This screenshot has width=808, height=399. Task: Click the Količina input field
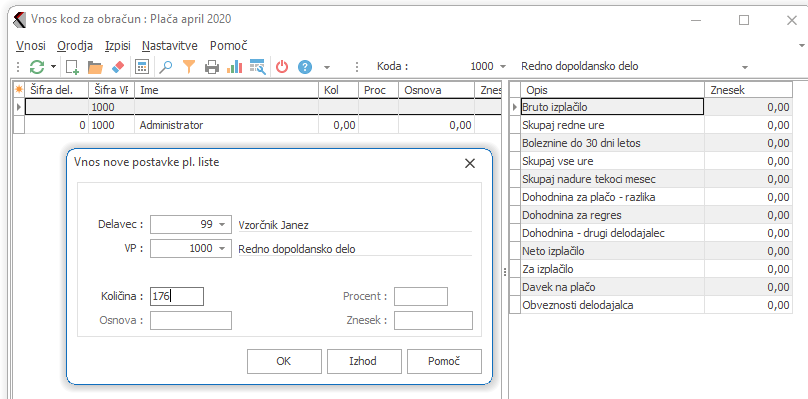[x=177, y=296]
